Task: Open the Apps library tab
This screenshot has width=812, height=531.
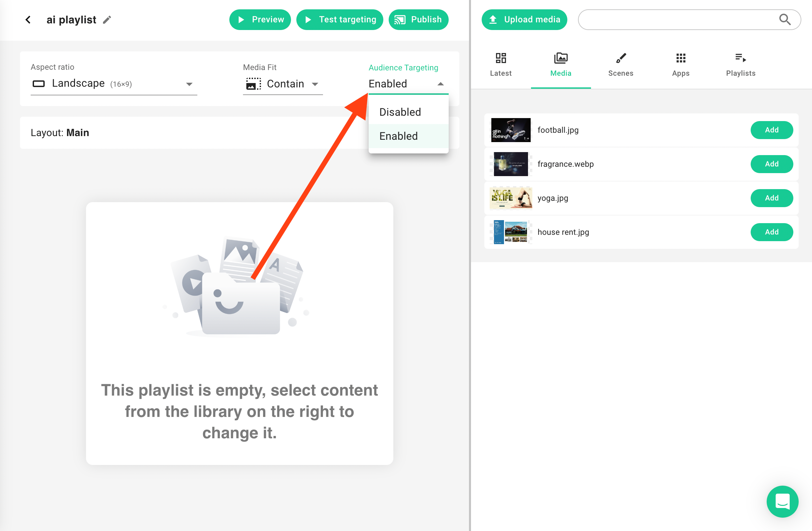Action: pyautogui.click(x=680, y=64)
